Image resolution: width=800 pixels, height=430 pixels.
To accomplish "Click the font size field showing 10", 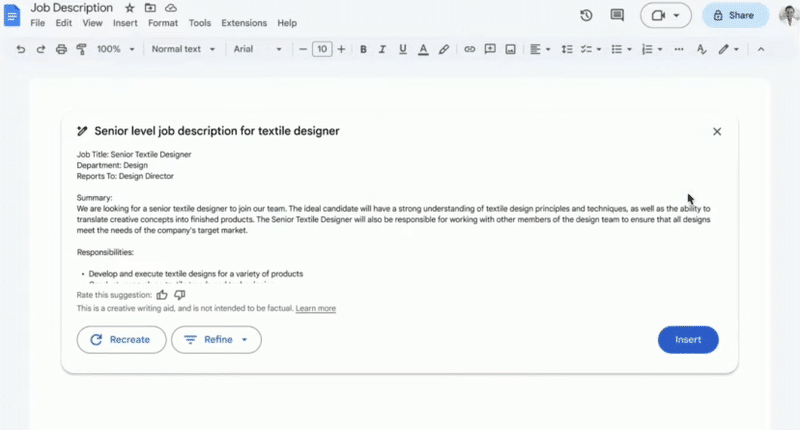I will pos(322,49).
